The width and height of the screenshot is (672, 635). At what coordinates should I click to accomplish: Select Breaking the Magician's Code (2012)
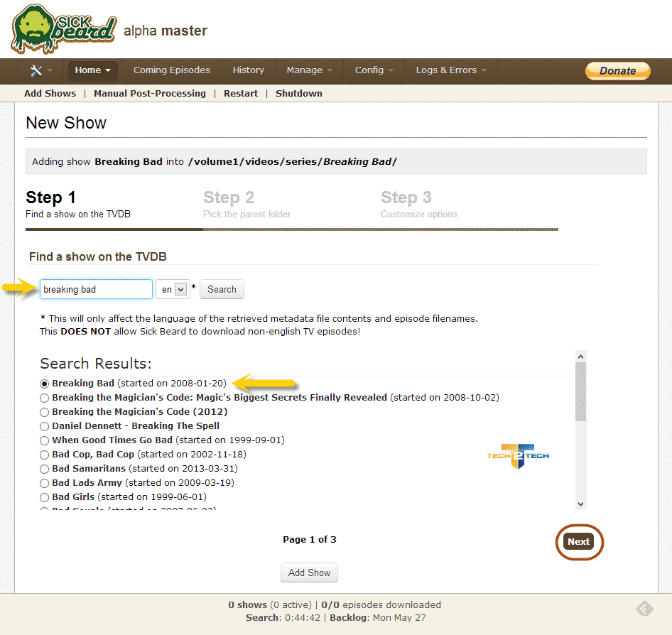(44, 412)
